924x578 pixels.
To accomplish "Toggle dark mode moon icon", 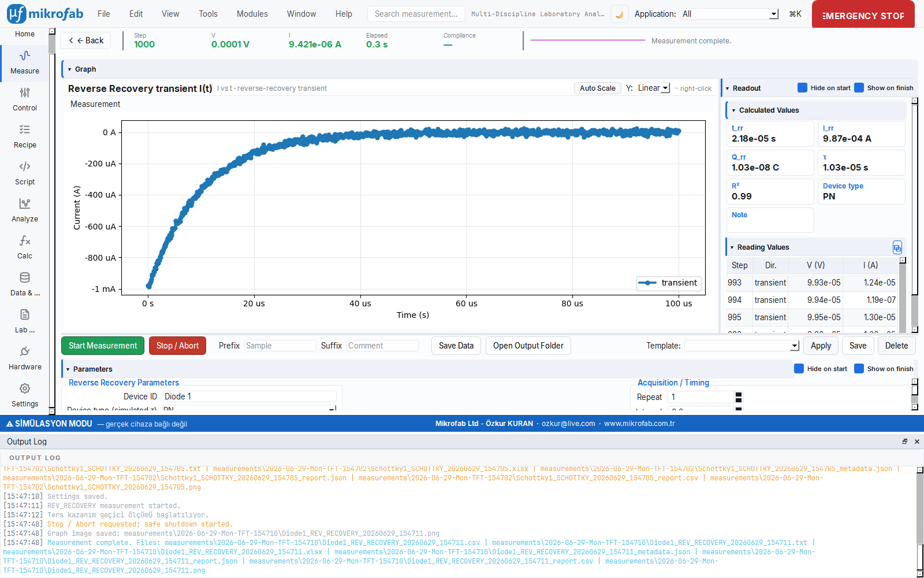I will [x=620, y=14].
